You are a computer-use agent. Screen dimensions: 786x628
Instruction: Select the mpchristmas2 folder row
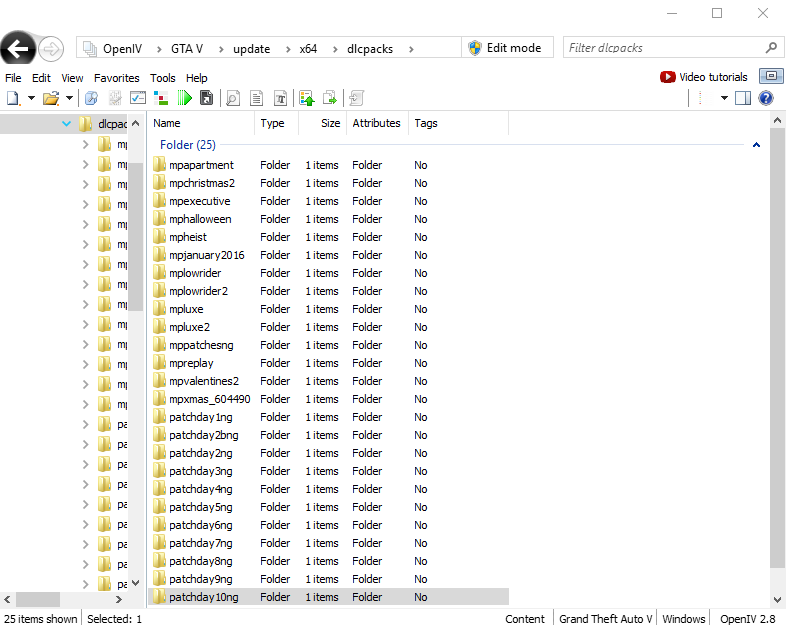point(330,183)
